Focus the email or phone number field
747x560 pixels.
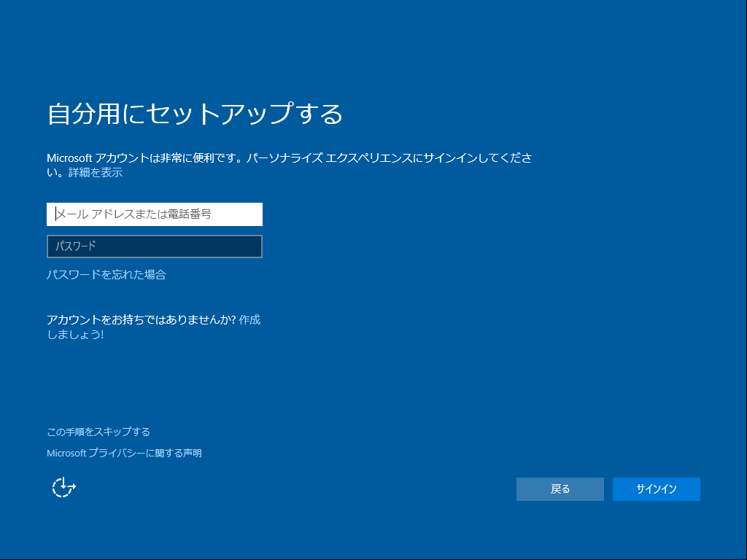[x=155, y=214]
